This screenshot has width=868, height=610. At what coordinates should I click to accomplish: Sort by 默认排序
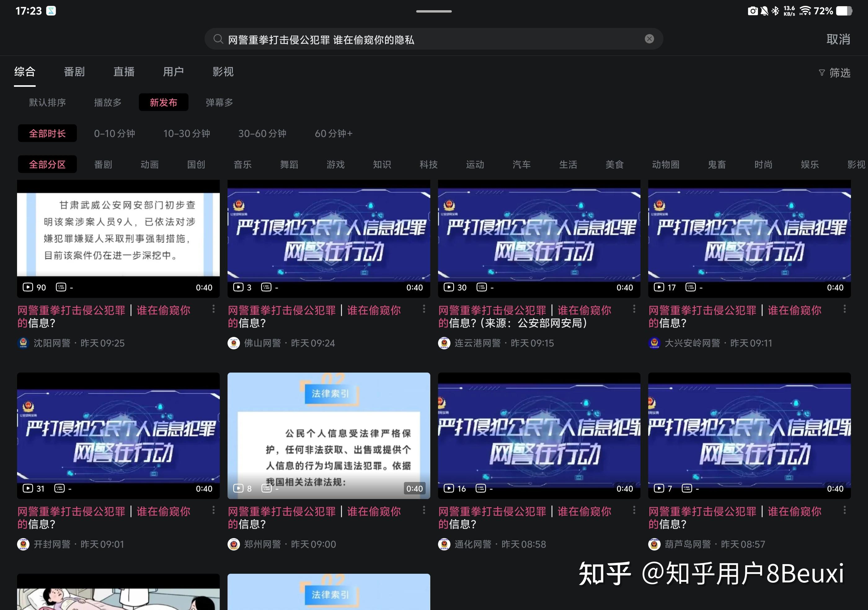pyautogui.click(x=47, y=102)
